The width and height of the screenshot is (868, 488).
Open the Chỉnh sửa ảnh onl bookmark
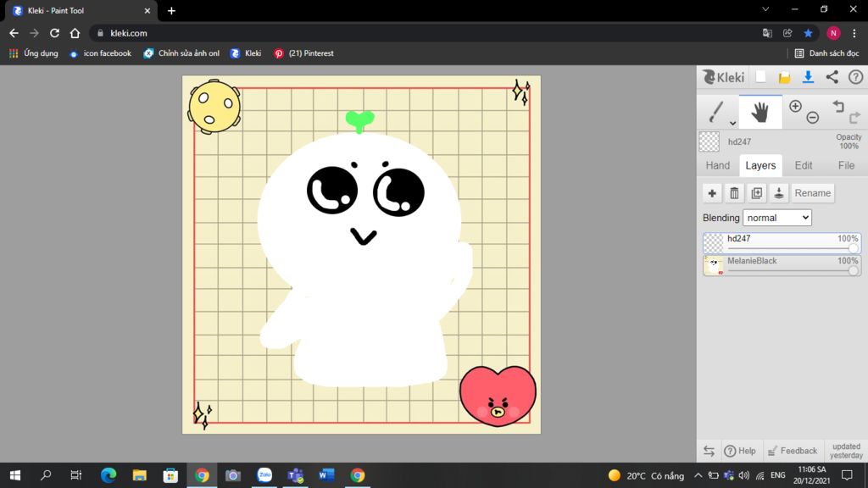tap(181, 53)
